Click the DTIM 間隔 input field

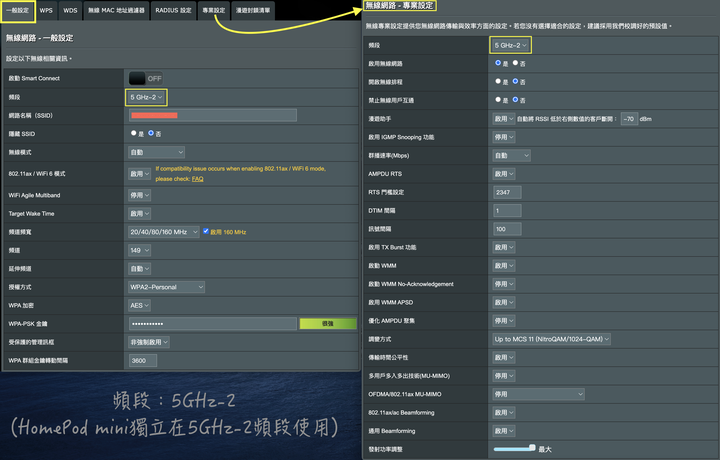point(507,211)
